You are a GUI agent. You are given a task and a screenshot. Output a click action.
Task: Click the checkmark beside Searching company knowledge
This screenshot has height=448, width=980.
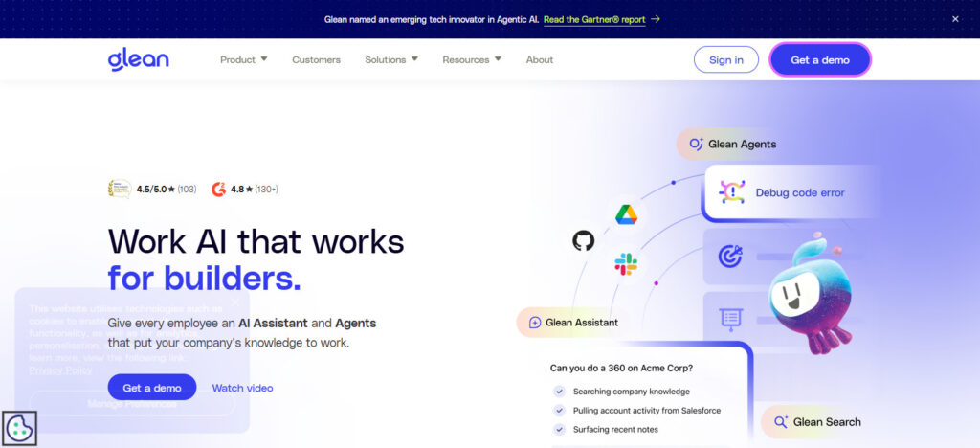(x=559, y=392)
